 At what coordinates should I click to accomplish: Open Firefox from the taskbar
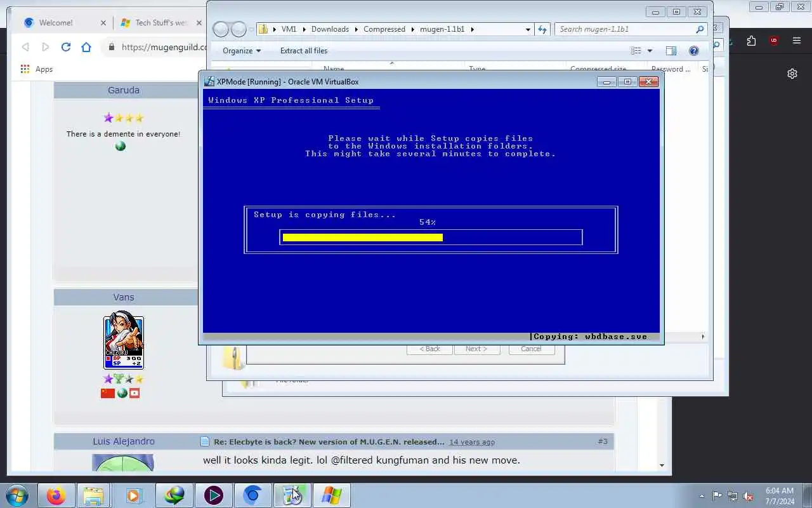(x=56, y=495)
